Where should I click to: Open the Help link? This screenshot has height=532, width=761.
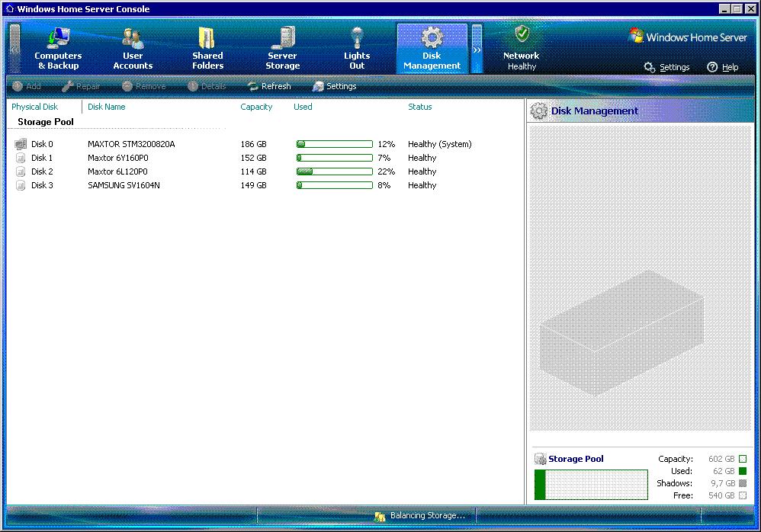(x=730, y=67)
